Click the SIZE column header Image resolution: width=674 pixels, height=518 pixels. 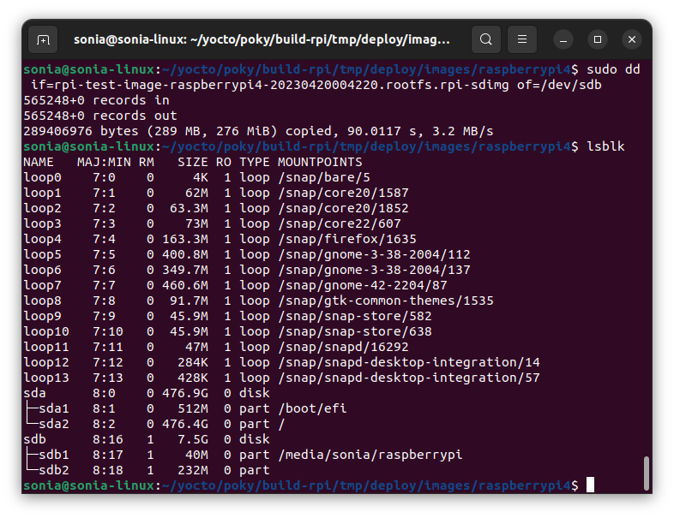click(193, 162)
